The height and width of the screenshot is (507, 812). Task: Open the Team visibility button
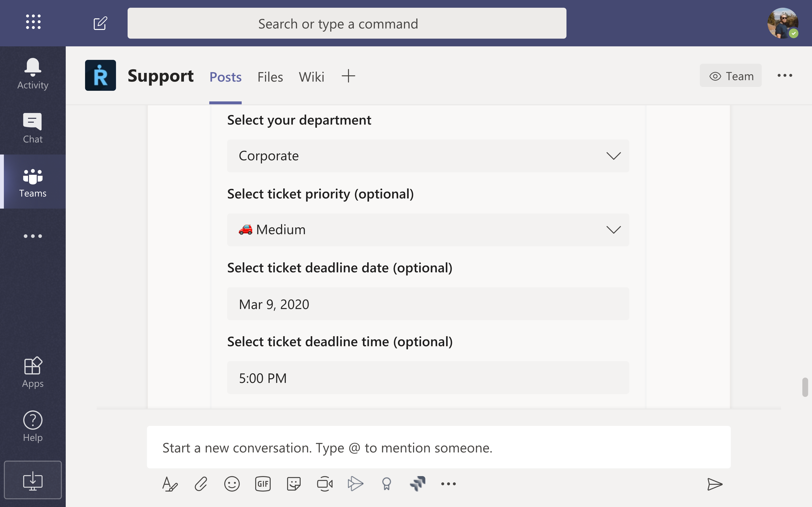(731, 75)
